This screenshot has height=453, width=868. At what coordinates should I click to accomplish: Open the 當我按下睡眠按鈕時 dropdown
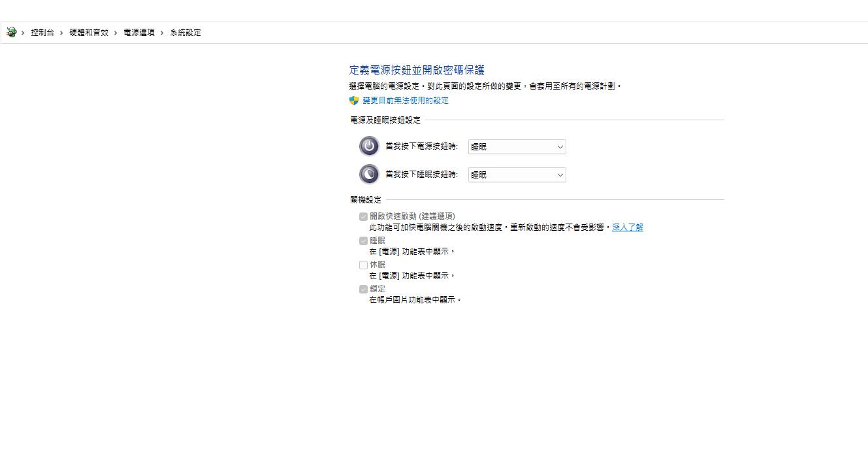coord(516,175)
